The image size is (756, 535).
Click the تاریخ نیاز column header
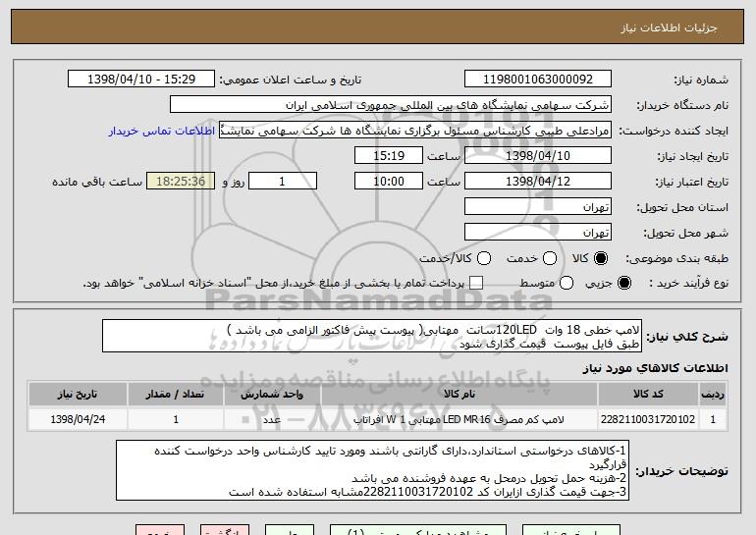tap(78, 395)
